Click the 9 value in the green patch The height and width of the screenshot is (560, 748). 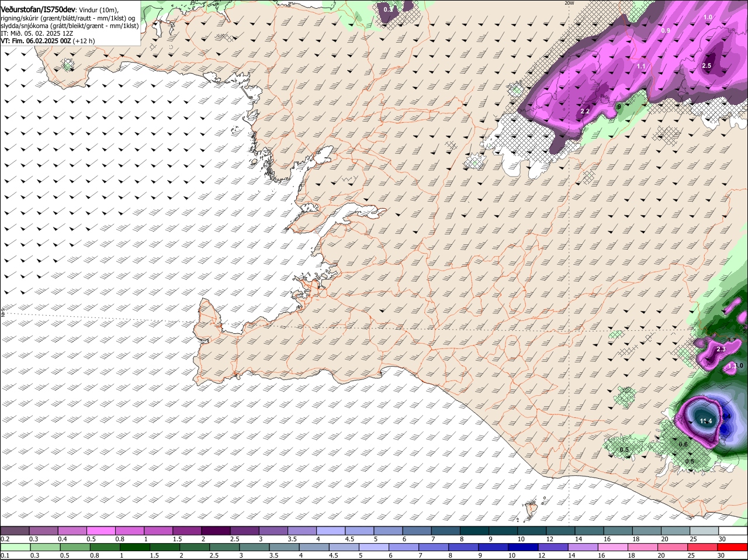tap(619, 106)
